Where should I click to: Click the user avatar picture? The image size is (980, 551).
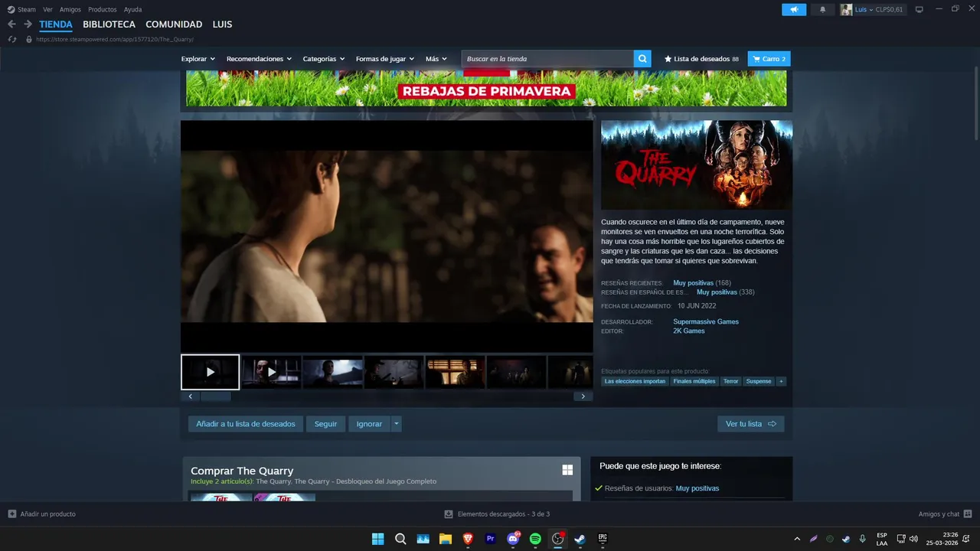coord(846,9)
